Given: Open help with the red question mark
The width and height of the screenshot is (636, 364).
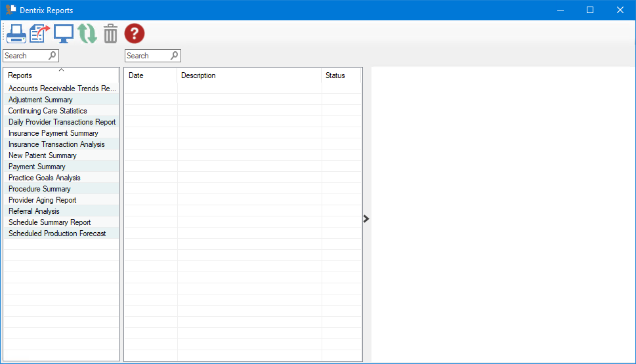Looking at the screenshot, I should [x=135, y=33].
